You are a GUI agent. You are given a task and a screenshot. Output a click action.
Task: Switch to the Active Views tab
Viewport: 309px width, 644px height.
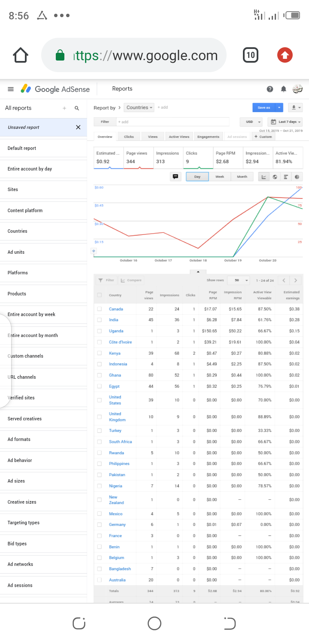(179, 137)
